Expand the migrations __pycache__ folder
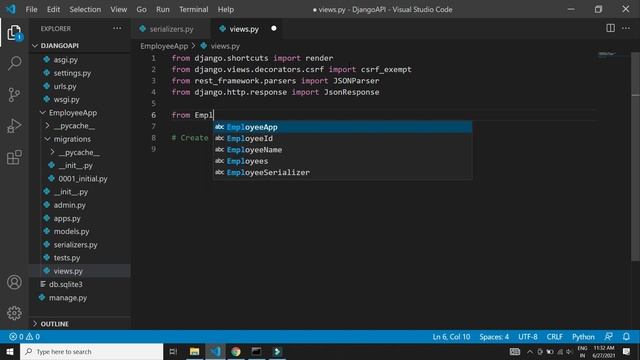Viewport: 640px width, 360px height. [52, 152]
